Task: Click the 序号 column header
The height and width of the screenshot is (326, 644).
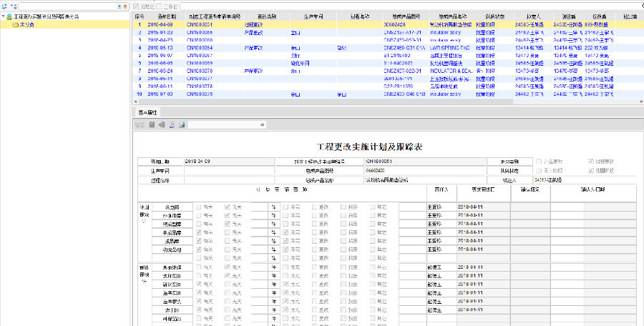Action: coord(139,15)
